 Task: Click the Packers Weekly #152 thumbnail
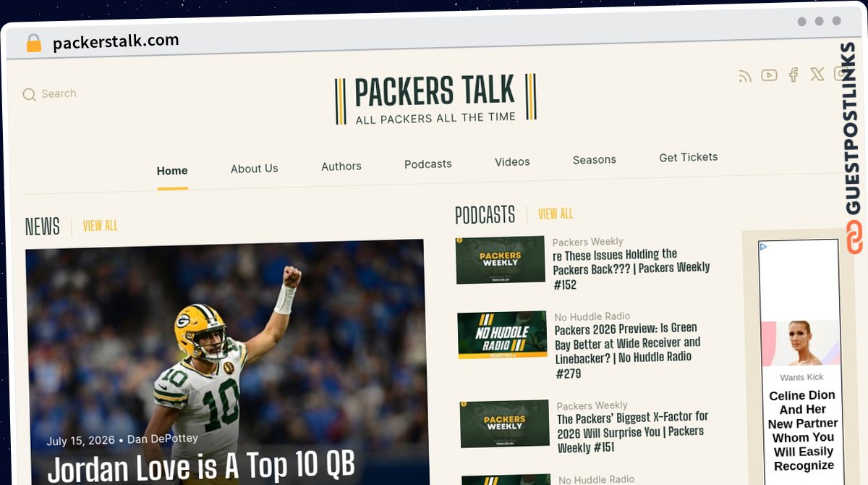click(501, 260)
